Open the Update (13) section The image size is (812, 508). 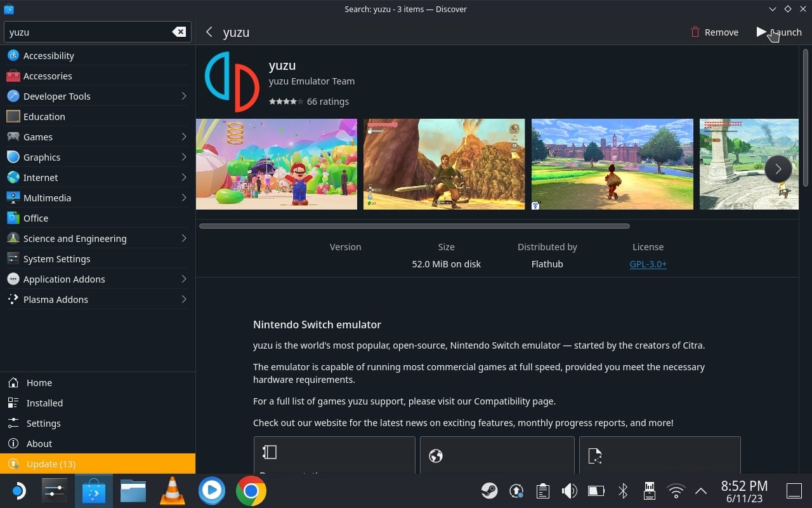(x=98, y=464)
